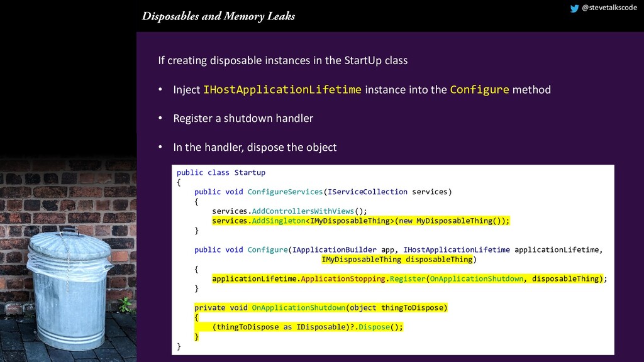The image size is (644, 362).
Task: Click the '(thingToDispose as IDisposable)?.Dispose();' line
Action: pyautogui.click(x=308, y=327)
